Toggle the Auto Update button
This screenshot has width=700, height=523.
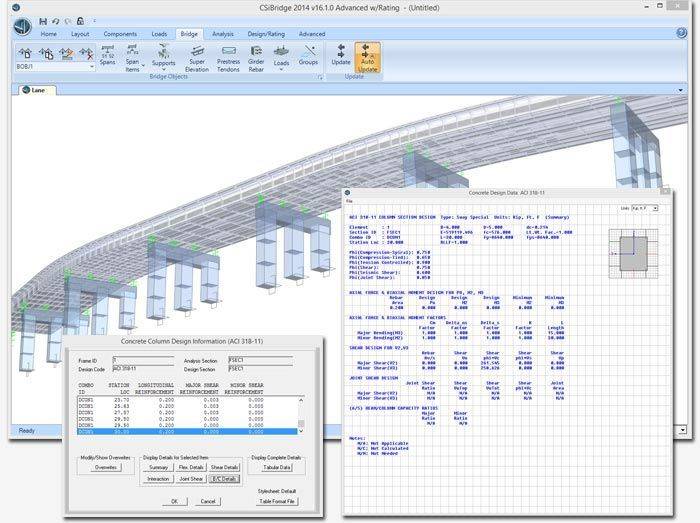click(x=367, y=58)
